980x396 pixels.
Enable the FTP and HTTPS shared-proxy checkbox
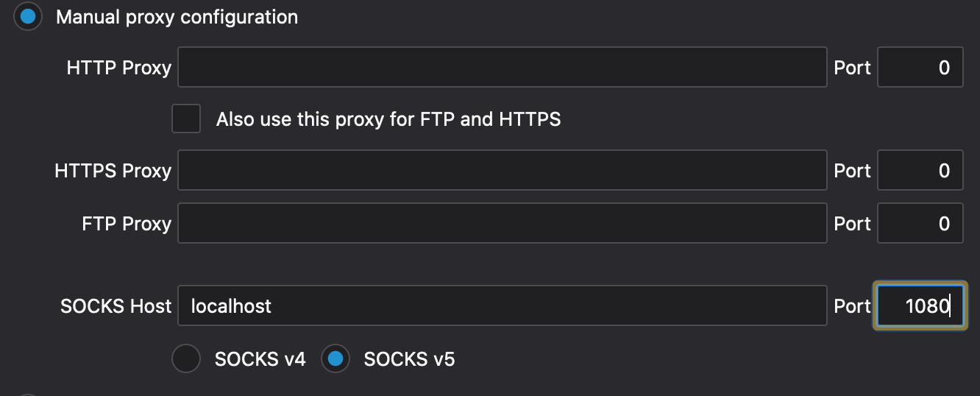[186, 119]
